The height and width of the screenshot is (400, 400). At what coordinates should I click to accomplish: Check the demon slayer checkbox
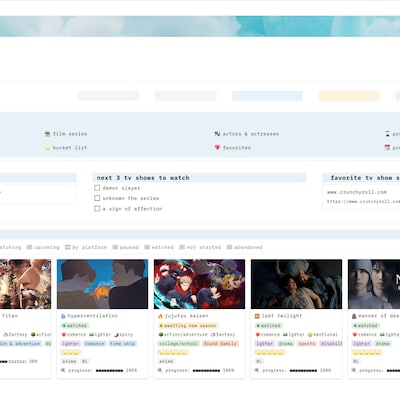(x=97, y=188)
